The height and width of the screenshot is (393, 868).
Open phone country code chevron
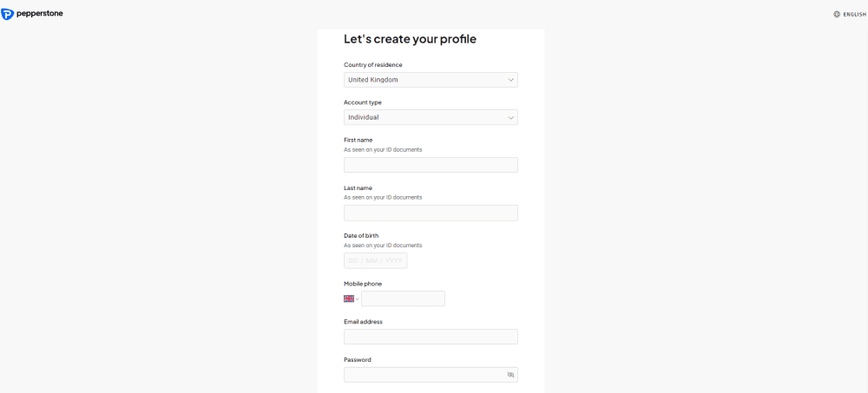pyautogui.click(x=358, y=299)
